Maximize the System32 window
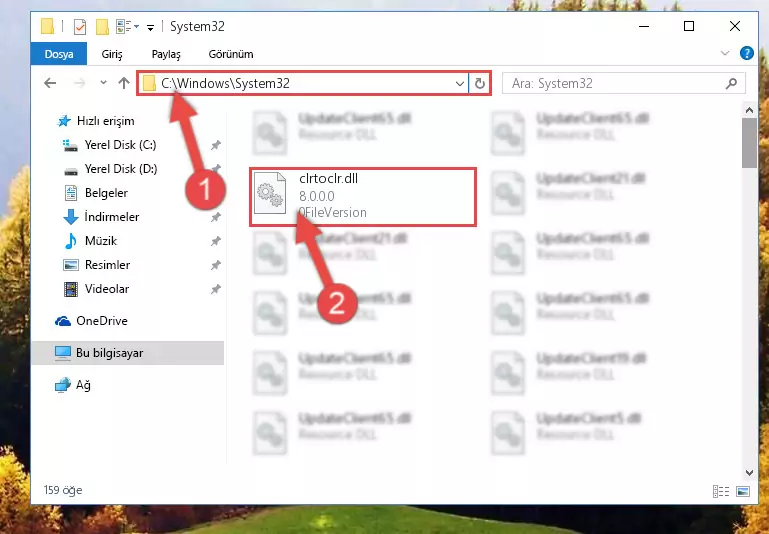Image resolution: width=769 pixels, height=534 pixels. (x=689, y=26)
